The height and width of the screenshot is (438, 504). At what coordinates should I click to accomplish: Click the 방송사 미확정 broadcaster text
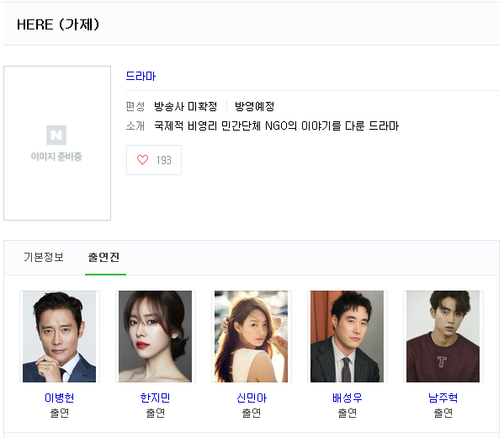click(186, 106)
